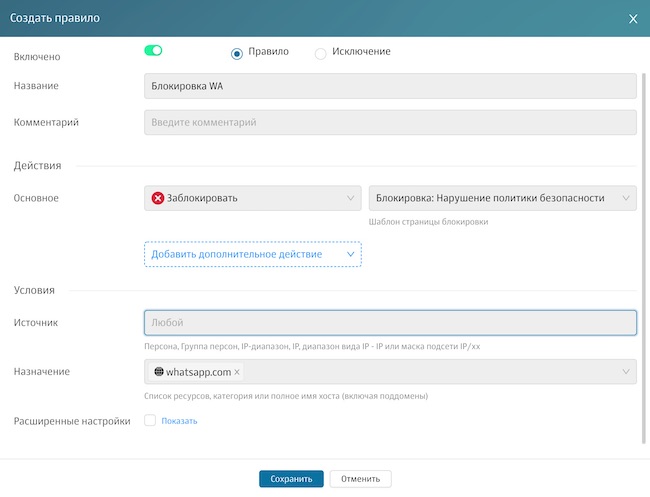Click the Шаблон страницы блокировки hint text
The image size is (650, 497).
[x=428, y=222]
